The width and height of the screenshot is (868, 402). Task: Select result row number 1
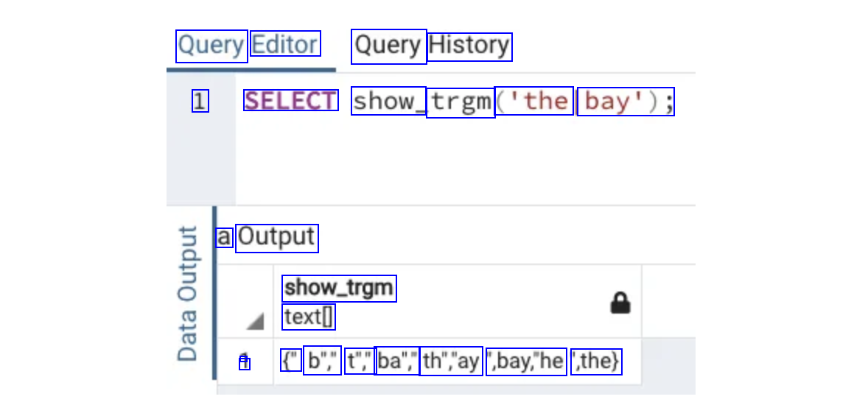(x=245, y=362)
